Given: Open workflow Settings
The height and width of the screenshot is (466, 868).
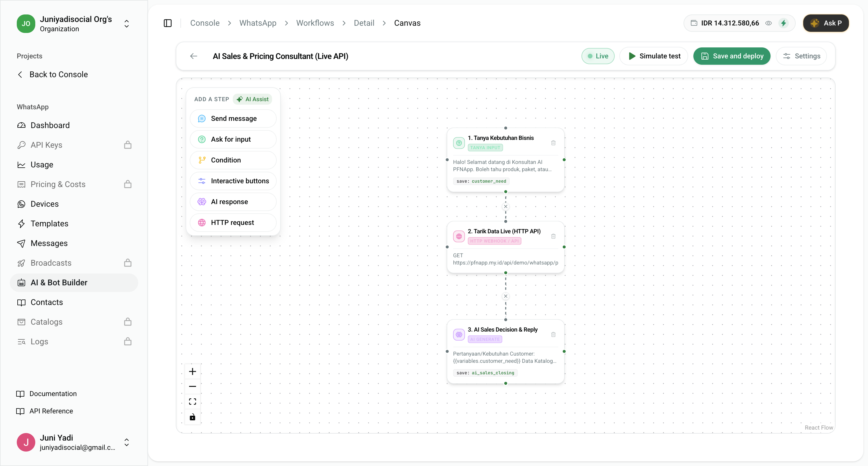Looking at the screenshot, I should (x=801, y=56).
